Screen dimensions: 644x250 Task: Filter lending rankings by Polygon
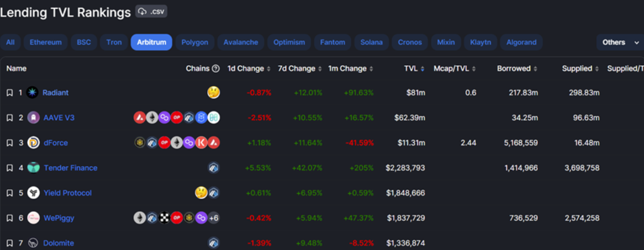click(x=195, y=42)
